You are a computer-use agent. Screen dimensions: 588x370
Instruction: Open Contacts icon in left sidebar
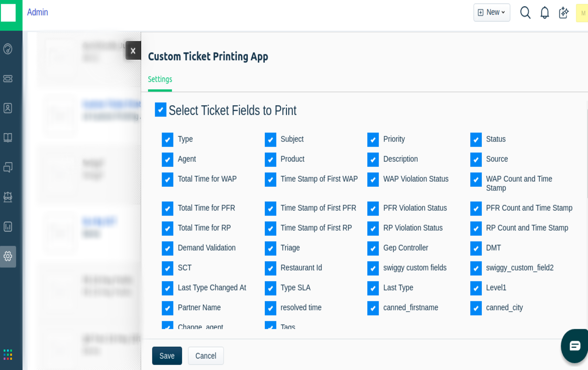click(8, 108)
